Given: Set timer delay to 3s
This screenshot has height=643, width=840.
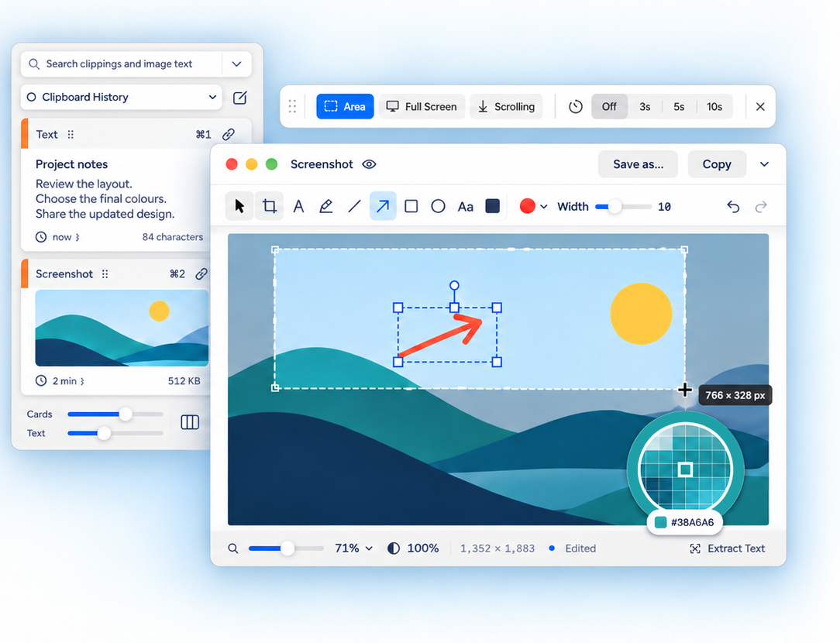Looking at the screenshot, I should [645, 107].
